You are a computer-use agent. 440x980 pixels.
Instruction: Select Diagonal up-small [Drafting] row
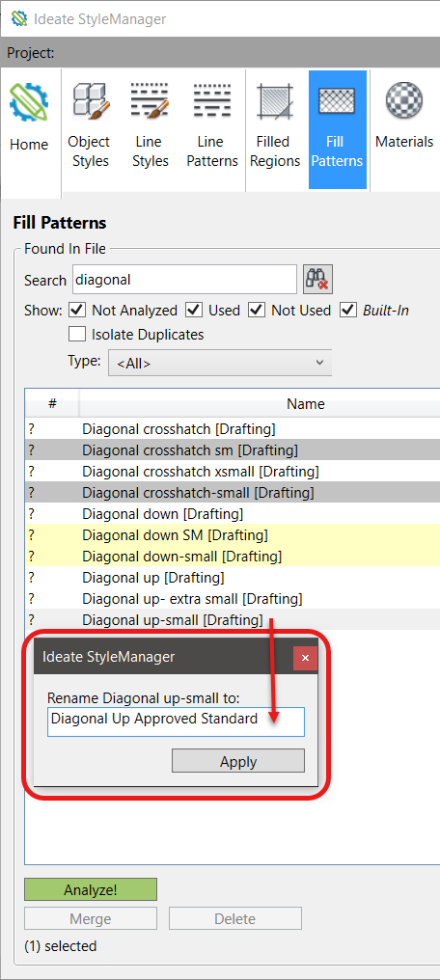point(233,620)
